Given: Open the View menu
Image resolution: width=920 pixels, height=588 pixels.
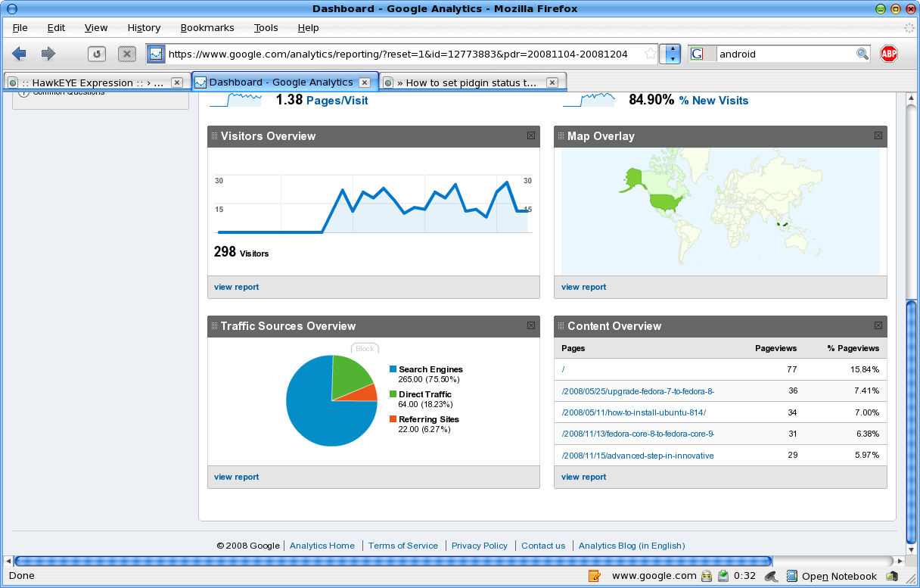Looking at the screenshot, I should click(96, 27).
